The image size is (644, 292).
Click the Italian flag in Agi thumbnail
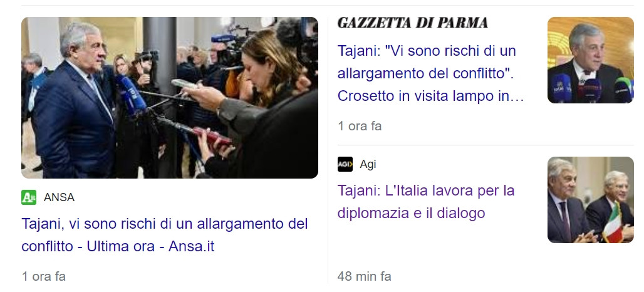[x=613, y=222]
